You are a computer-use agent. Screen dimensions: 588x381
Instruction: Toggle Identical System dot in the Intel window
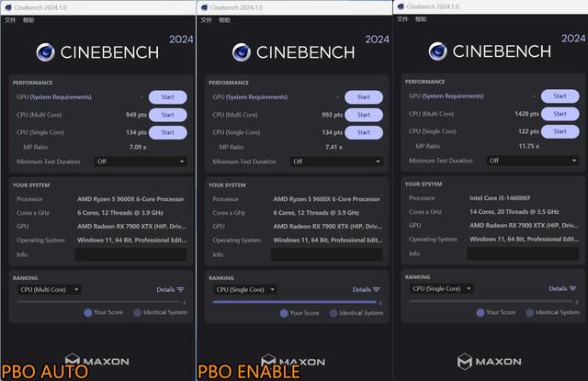pyautogui.click(x=530, y=312)
